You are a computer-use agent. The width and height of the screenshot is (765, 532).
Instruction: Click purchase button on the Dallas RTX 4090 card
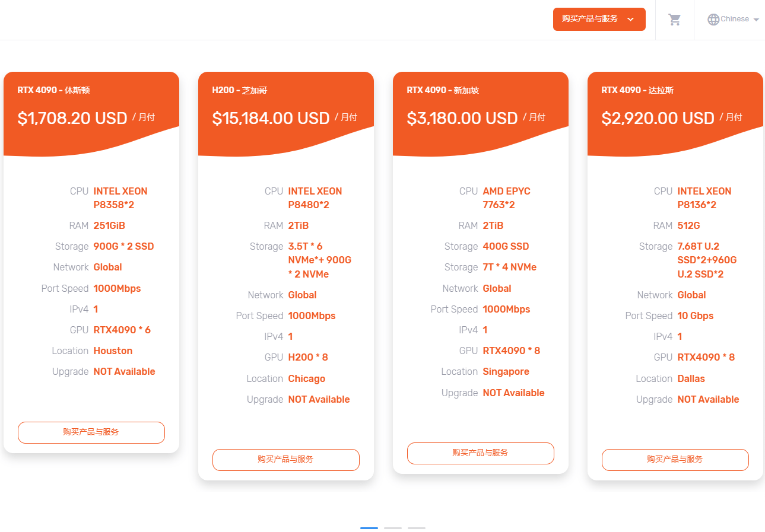click(675, 460)
